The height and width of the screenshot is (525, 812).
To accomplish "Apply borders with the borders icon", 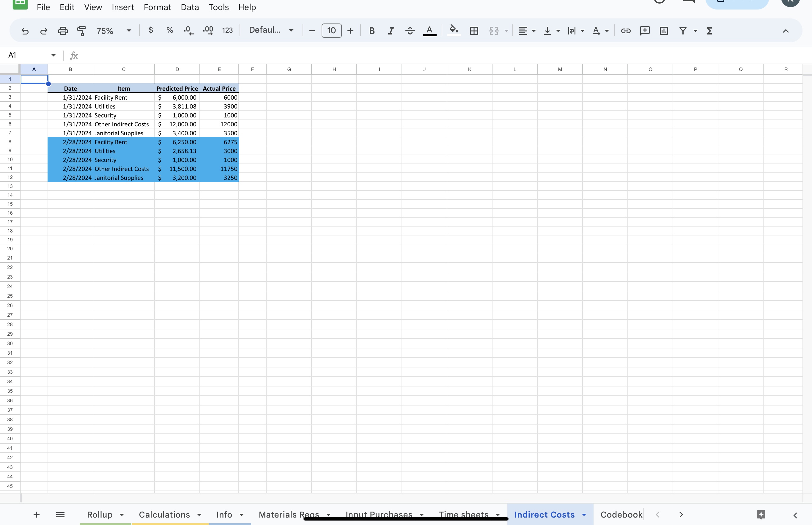I will pos(474,31).
